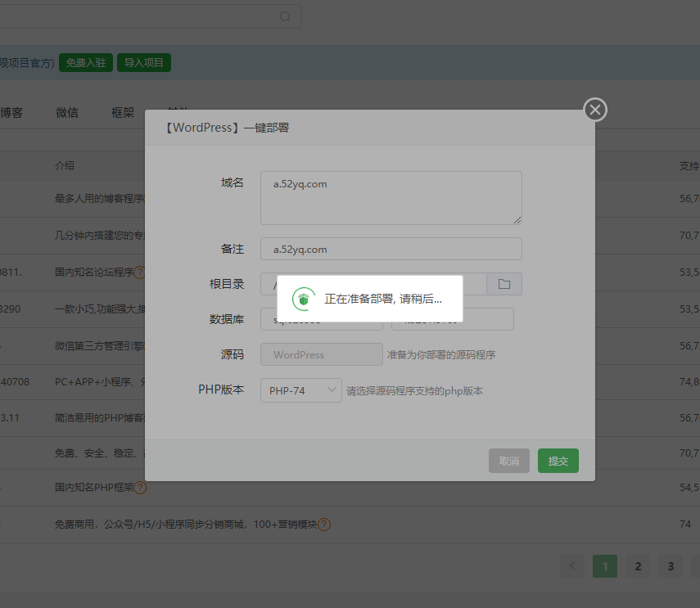Click the loading spinner icon in toast
Screen dimensions: 700x608
304,299
